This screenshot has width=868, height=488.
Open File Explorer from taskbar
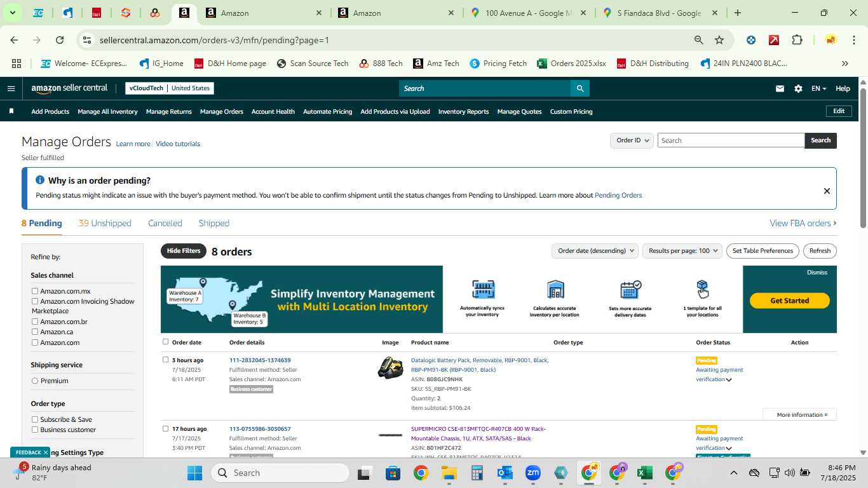click(449, 473)
